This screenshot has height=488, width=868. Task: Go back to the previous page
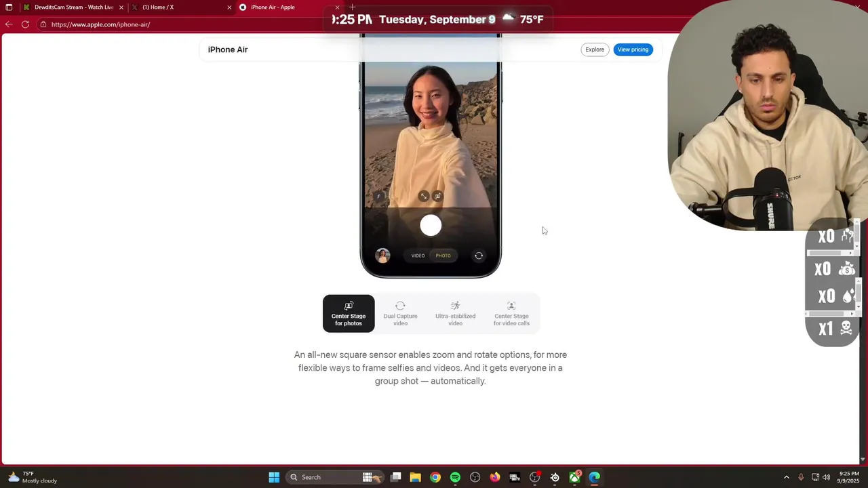pyautogui.click(x=9, y=24)
